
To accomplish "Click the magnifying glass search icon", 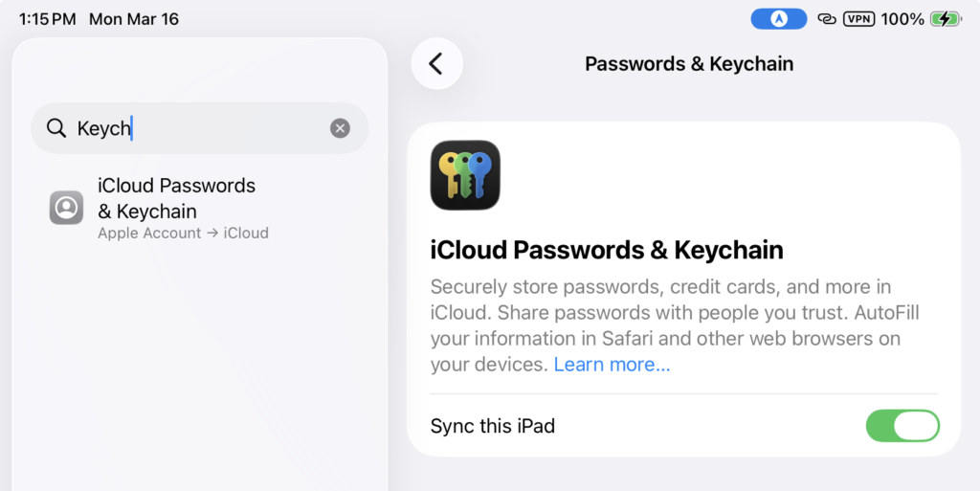I will pos(56,128).
